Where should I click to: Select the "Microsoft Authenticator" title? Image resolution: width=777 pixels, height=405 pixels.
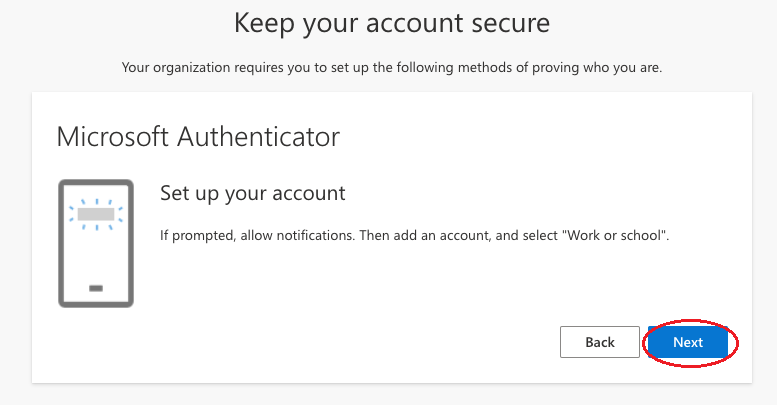click(198, 136)
